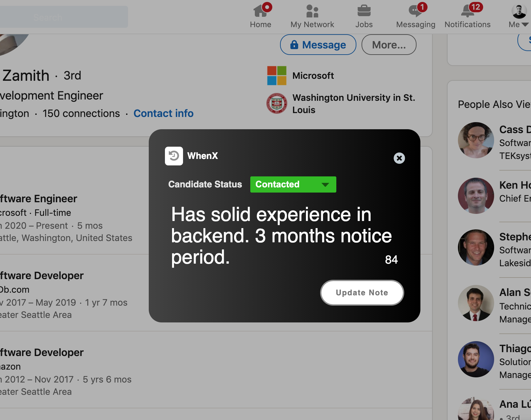The width and height of the screenshot is (531, 420).
Task: Click the Software Developer at Amazon entry
Action: (66, 372)
